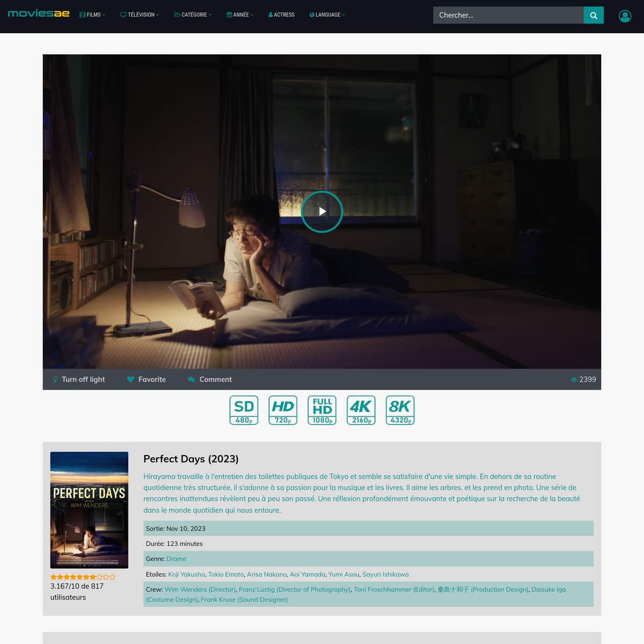Click the moviesae logo
Screen dimensions: 644x644
tap(39, 13)
